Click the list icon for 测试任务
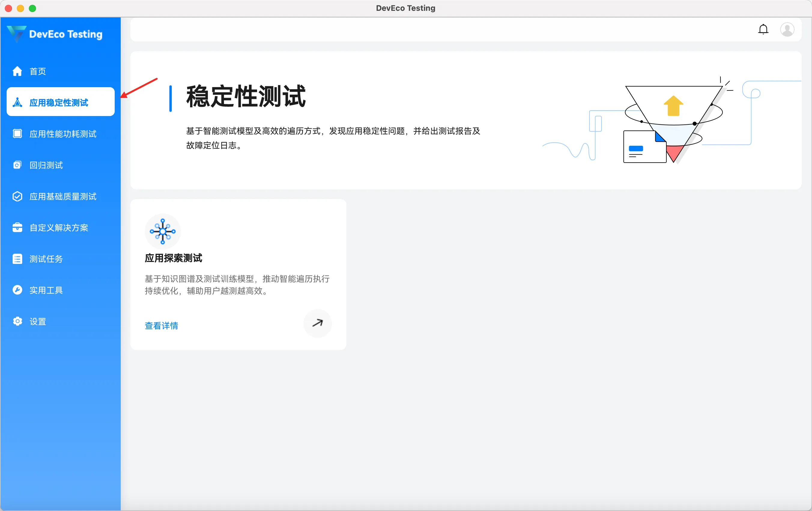Viewport: 812px width, 511px height. click(17, 259)
